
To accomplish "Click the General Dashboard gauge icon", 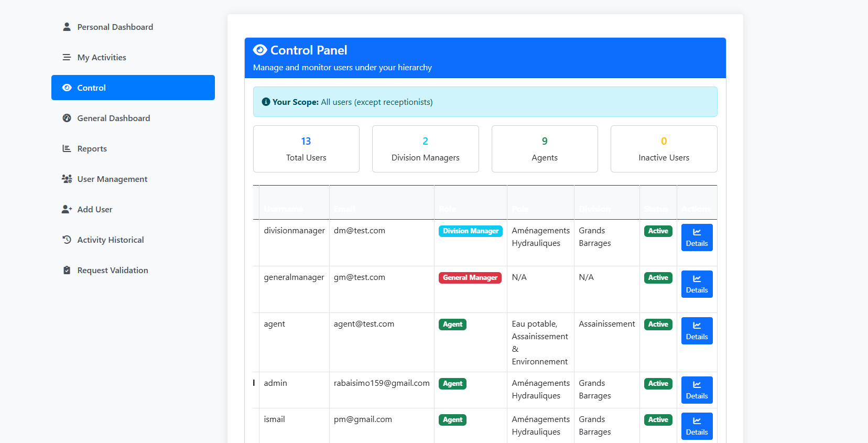I will [67, 118].
